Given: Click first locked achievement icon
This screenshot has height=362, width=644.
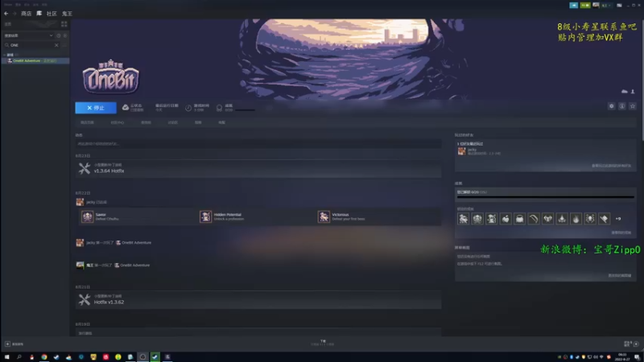Looking at the screenshot, I should point(464,219).
